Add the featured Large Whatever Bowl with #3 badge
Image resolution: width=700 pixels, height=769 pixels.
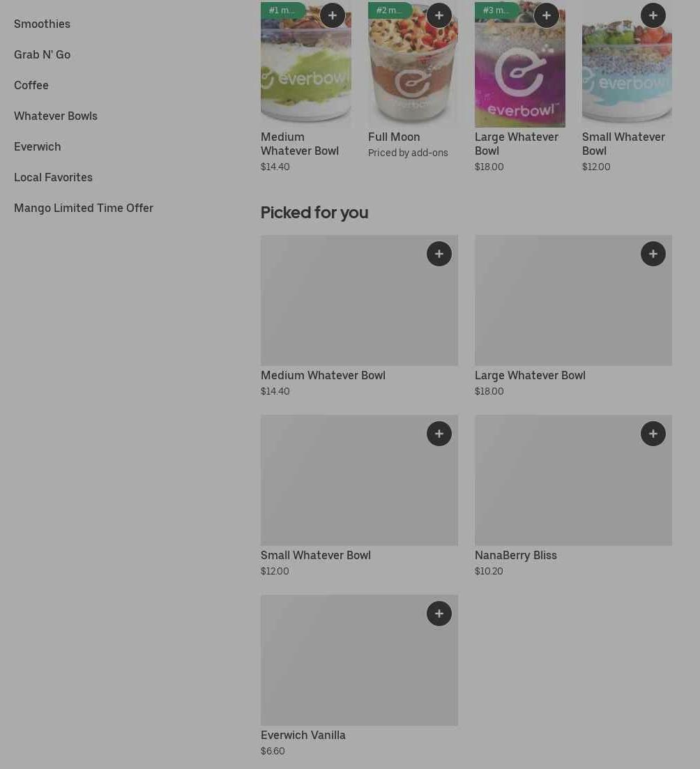[547, 15]
